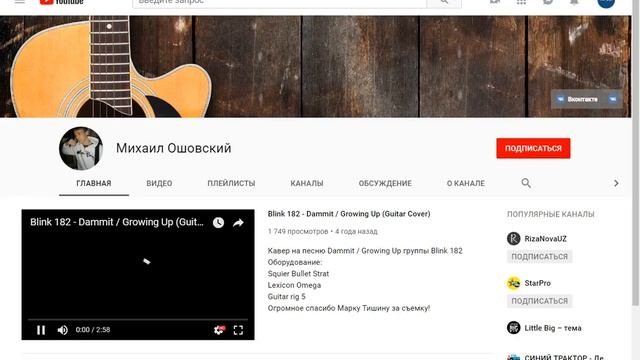Open the messages icon in header
Screen dimensions: 640x360
pos(548,2)
